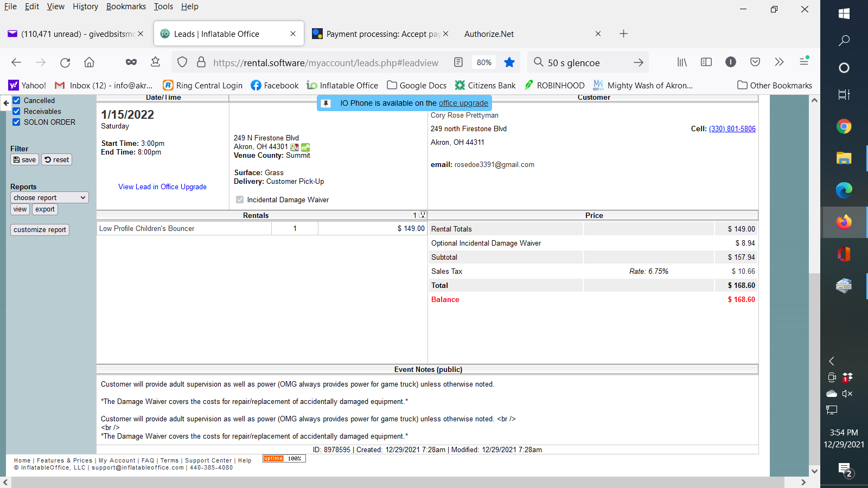Click the Firefox reload page icon
868x488 pixels.
(65, 62)
